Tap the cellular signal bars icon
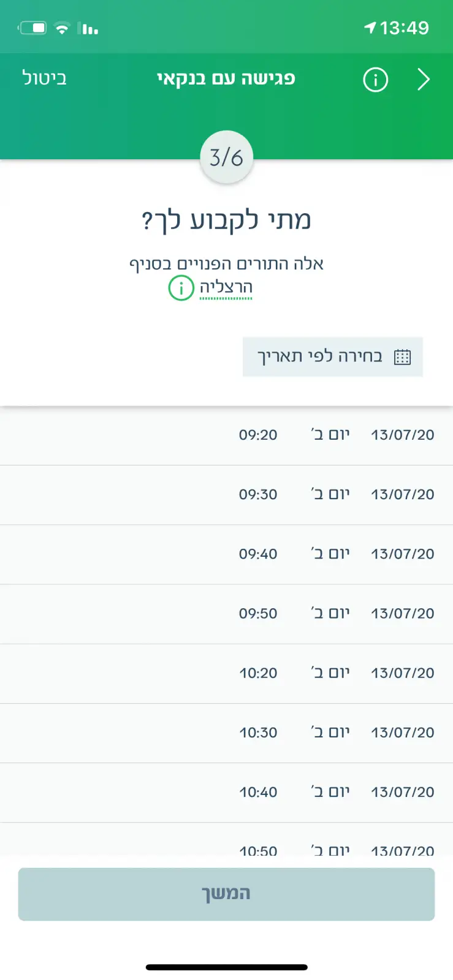Screen dimensions: 453x980 pos(90,29)
